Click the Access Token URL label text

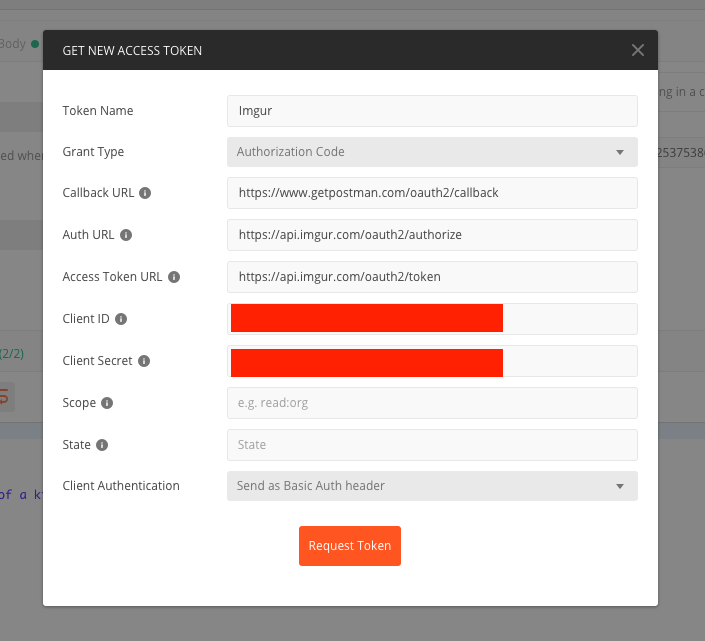coord(112,277)
